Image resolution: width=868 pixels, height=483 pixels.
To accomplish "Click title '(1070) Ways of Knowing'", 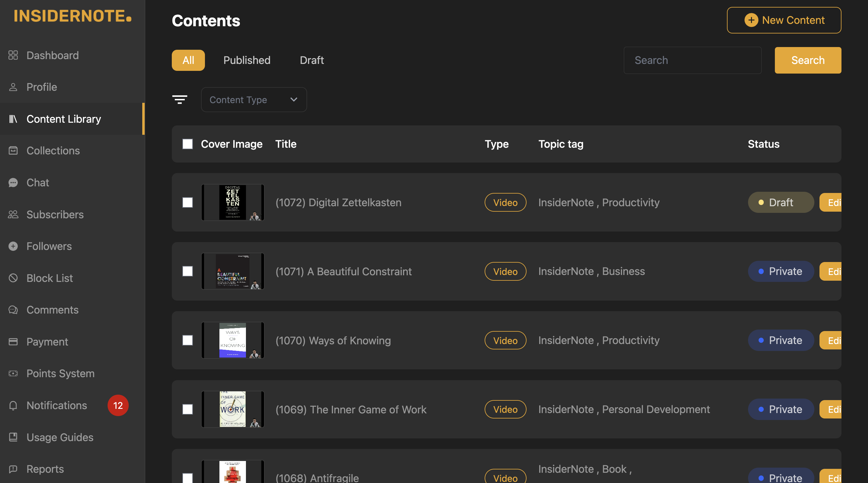I will coord(333,340).
